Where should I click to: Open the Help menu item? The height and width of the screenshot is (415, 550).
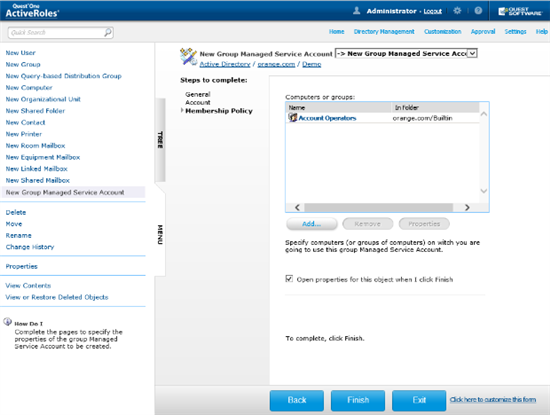[x=541, y=32]
